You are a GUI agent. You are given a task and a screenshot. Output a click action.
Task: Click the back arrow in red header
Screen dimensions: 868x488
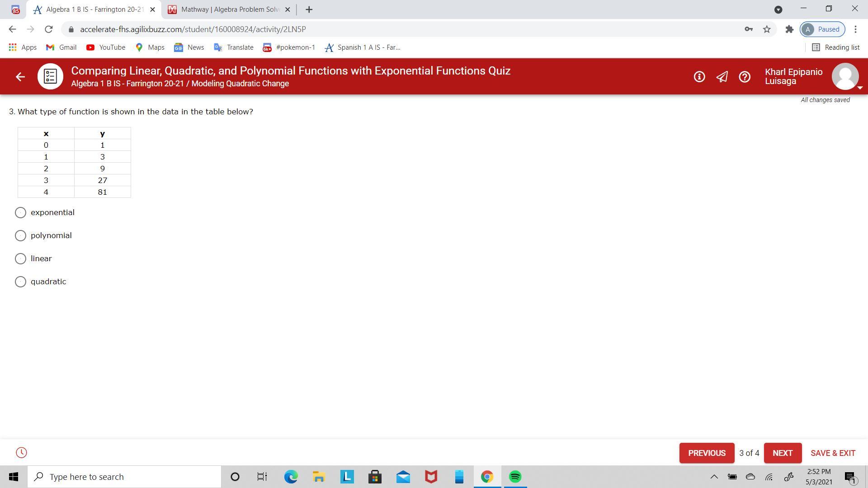pos(20,77)
